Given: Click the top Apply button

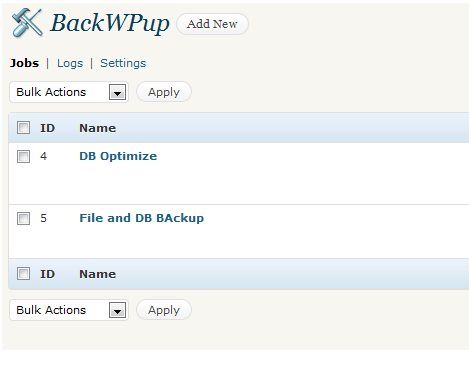Looking at the screenshot, I should pyautogui.click(x=164, y=92).
